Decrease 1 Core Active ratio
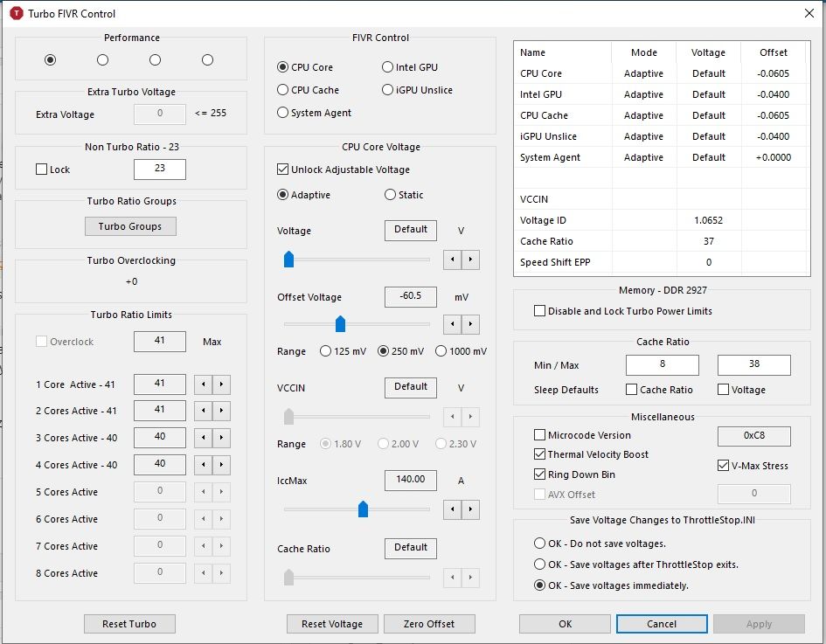 [204, 384]
